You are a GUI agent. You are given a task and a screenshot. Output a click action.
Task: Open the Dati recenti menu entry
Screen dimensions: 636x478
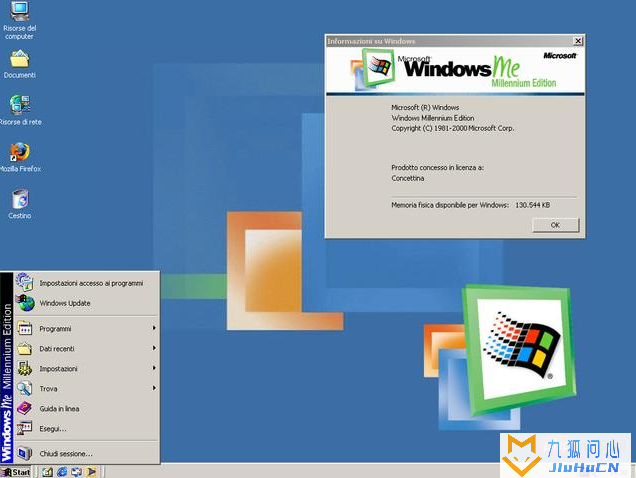click(x=87, y=349)
